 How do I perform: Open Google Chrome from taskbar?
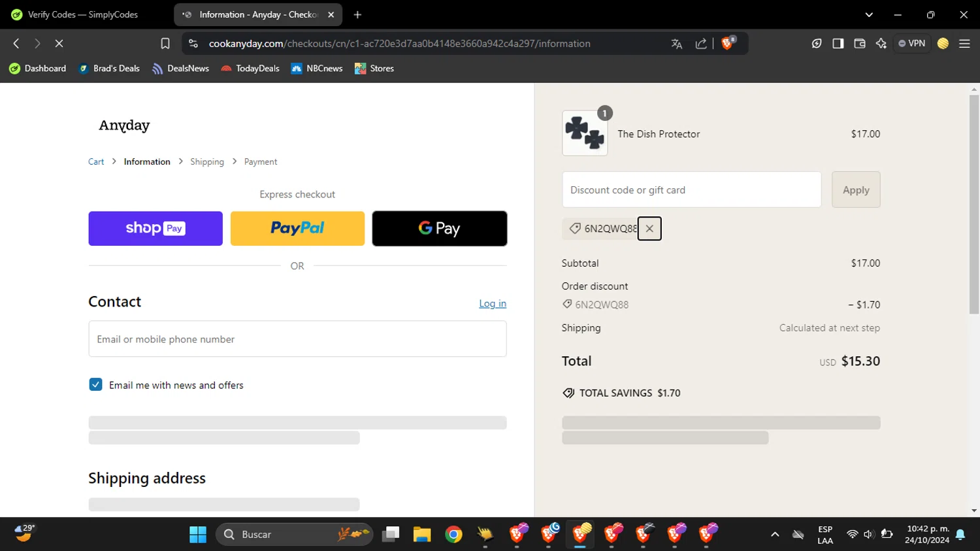(453, 535)
